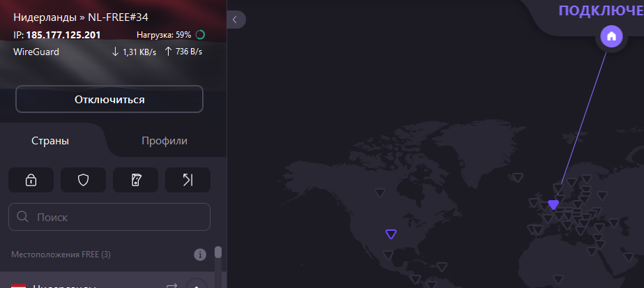Image resolution: width=644 pixels, height=288 pixels.
Task: Open the NetShield shield icon settings
Action: [84, 180]
